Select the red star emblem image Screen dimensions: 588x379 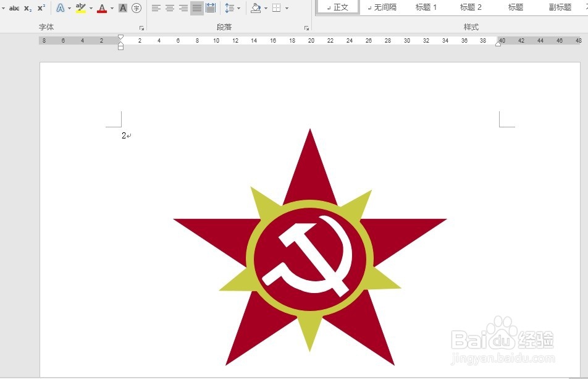tap(310, 247)
